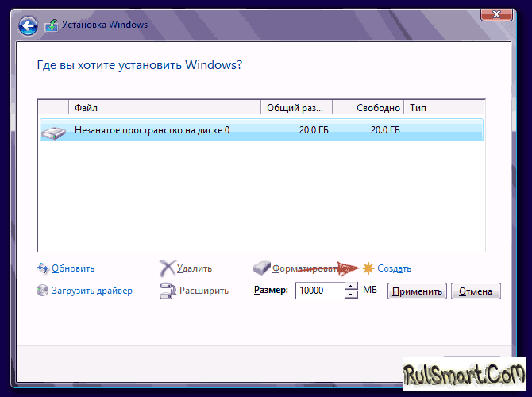Select Незанятое пространство на диске 0 row
Viewport: 532px width, 397px height.
point(261,130)
